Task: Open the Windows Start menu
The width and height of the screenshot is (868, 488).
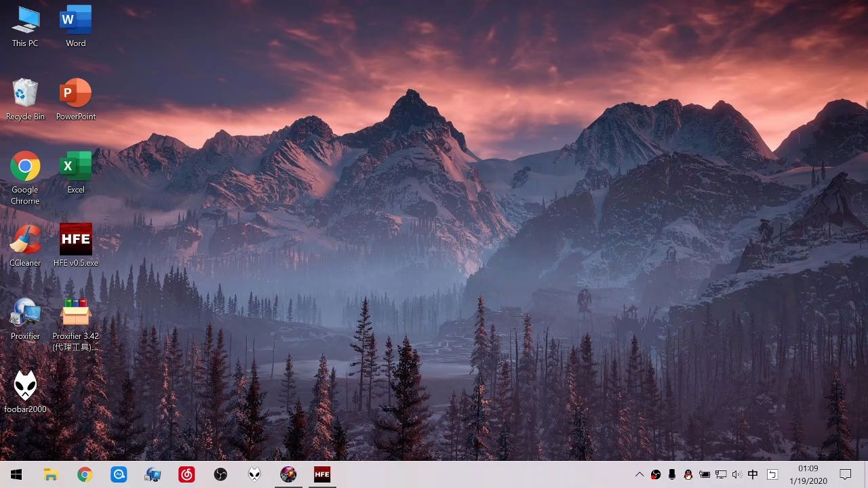Action: pos(16,474)
